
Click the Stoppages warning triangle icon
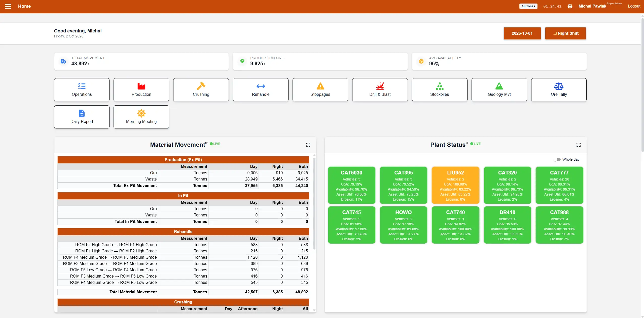tap(320, 86)
